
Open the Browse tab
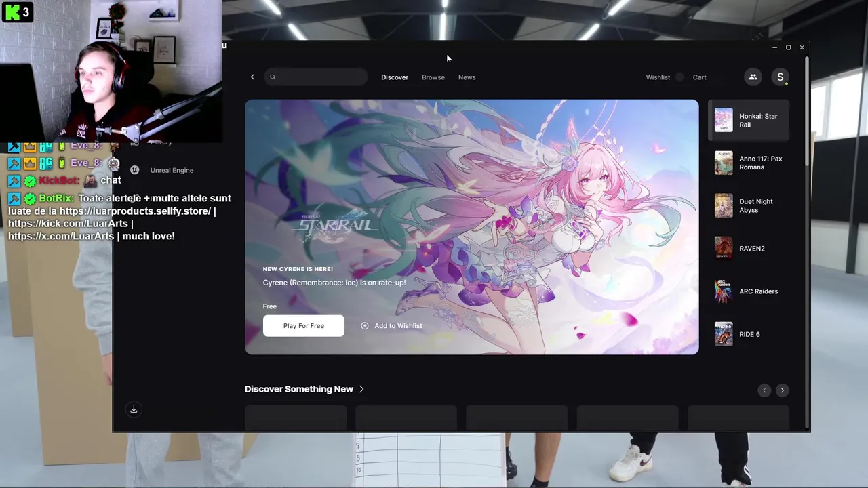433,77
